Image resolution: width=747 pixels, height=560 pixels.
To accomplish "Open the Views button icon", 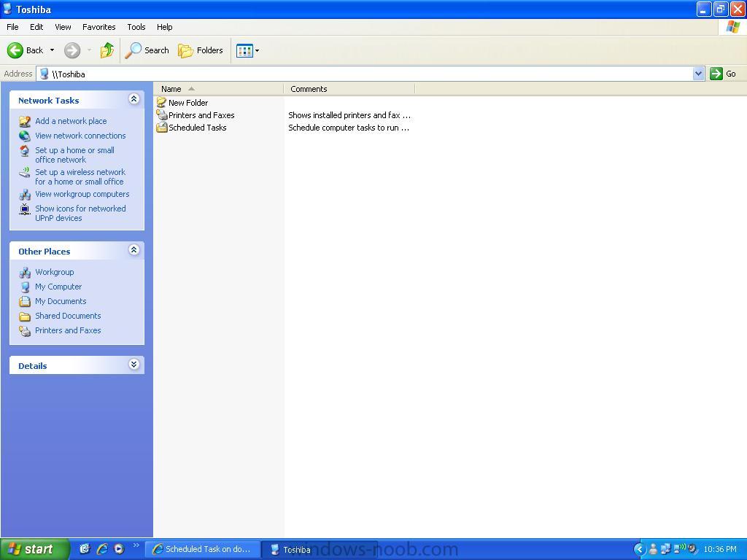I will pyautogui.click(x=244, y=50).
